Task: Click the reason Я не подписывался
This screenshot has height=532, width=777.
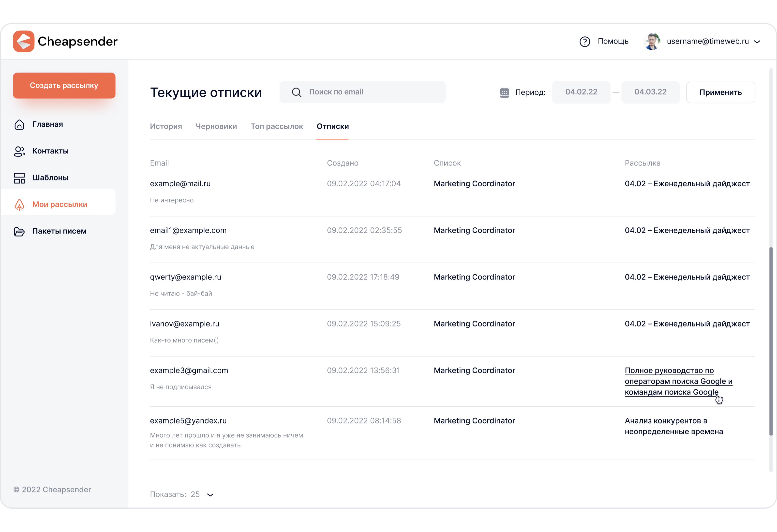Action: coord(180,387)
